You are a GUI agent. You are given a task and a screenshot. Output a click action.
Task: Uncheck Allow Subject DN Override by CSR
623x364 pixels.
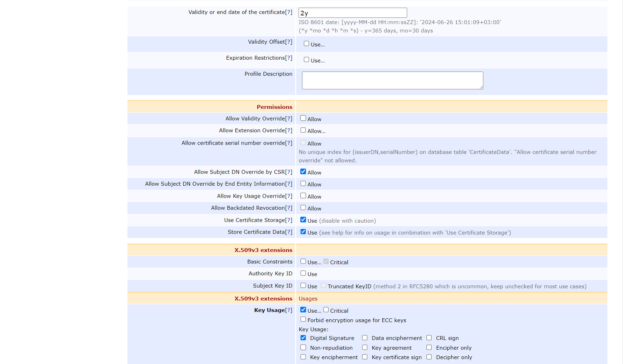coord(303,172)
